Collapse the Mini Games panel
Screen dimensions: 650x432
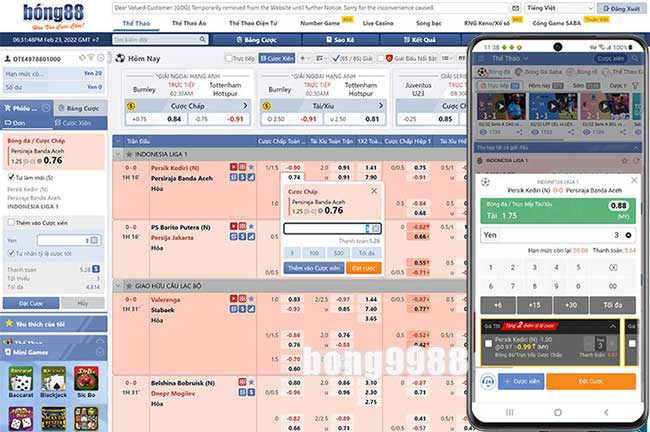100,352
